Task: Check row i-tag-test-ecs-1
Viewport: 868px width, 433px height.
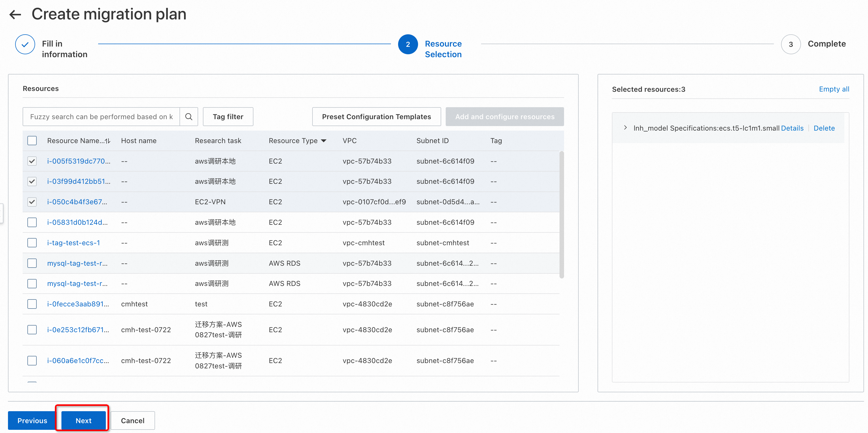Action: [x=32, y=243]
